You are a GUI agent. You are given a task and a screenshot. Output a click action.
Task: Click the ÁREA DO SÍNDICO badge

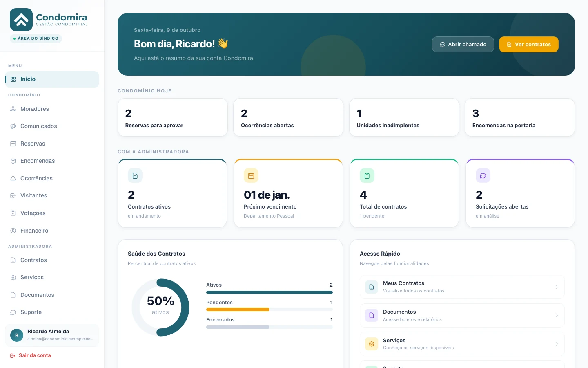(x=36, y=38)
